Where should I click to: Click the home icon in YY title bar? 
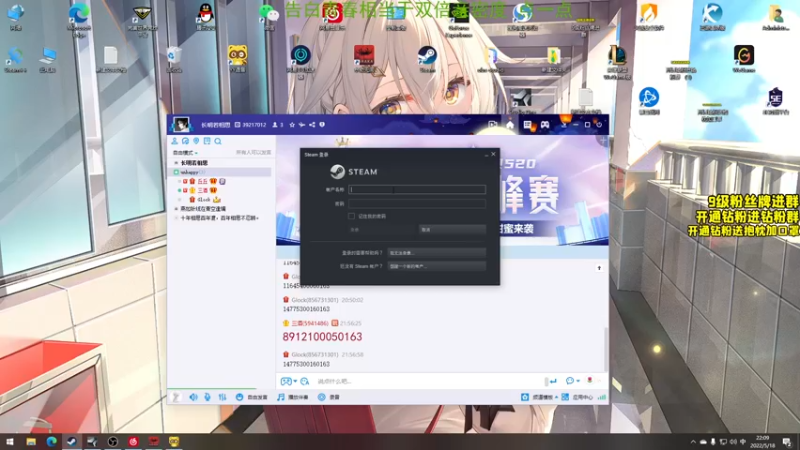510,124
